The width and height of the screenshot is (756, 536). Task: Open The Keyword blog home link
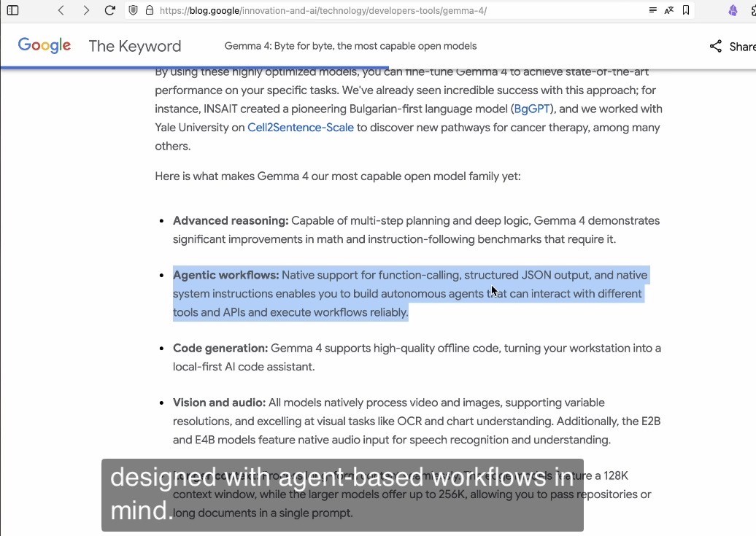[x=134, y=46]
